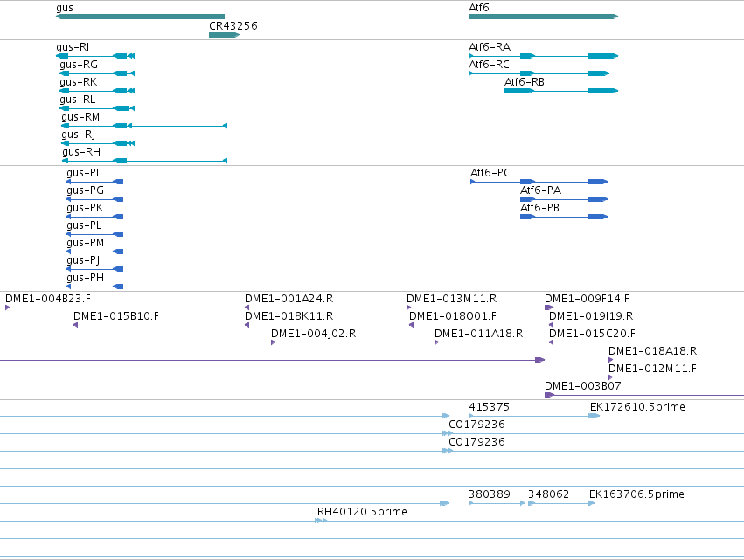The image size is (744, 560).
Task: Select the gus-PM protein label
Action: 86,243
